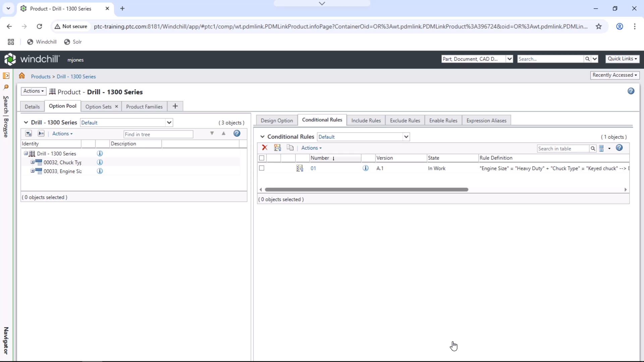
Task: Open the Conditional Rules Actions menu
Action: point(311,148)
